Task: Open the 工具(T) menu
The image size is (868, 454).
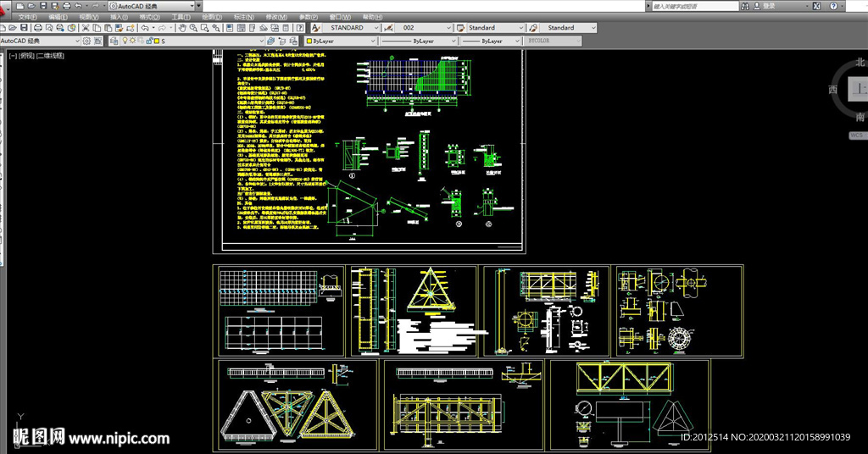Action: coord(181,17)
